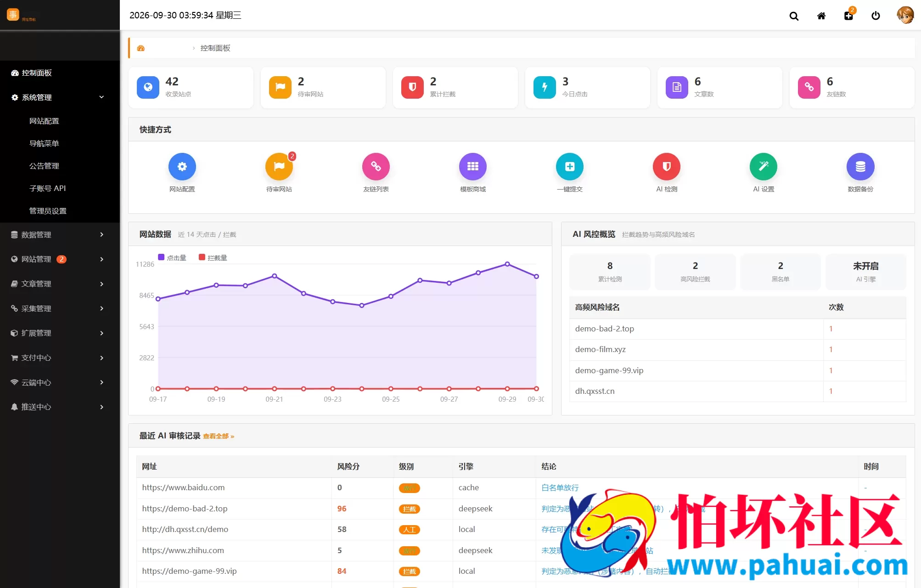The image size is (921, 588).
Task: Open 网站配置 shortcut gear icon
Action: click(182, 167)
